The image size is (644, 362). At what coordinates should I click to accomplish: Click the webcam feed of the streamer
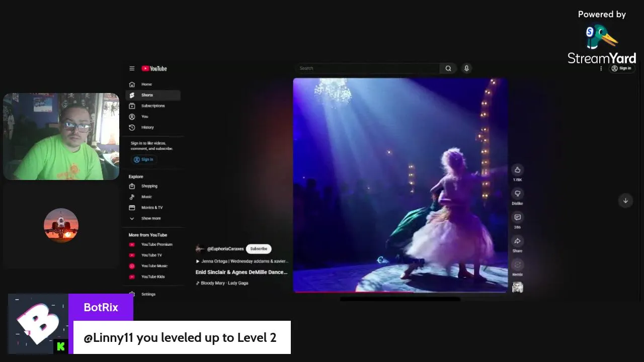coord(61,136)
